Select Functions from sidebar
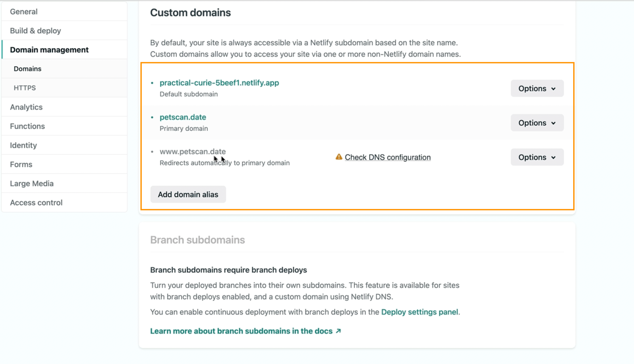The width and height of the screenshot is (634, 364). click(x=27, y=126)
